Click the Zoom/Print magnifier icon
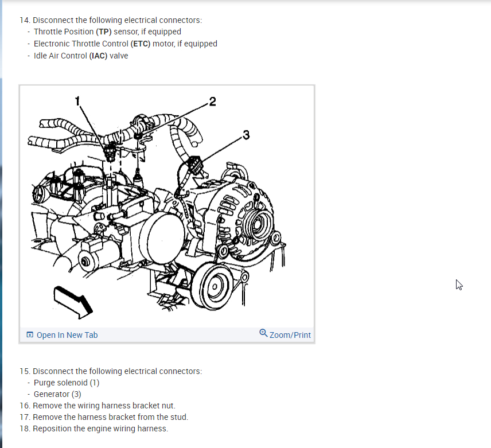491x448 pixels. [x=263, y=333]
